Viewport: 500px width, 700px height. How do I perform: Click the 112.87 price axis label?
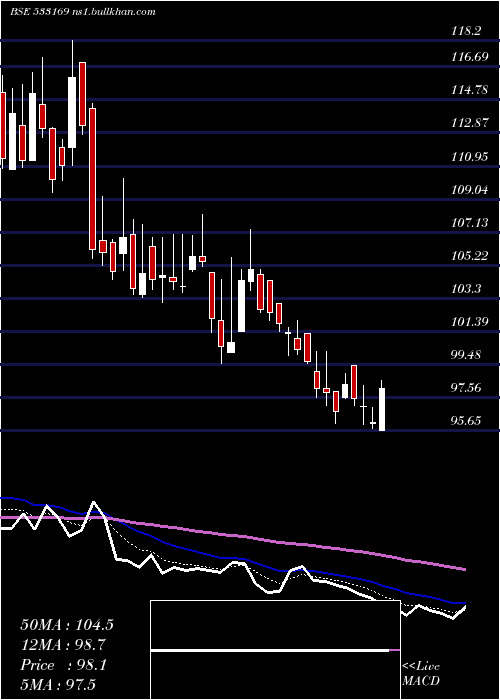tap(469, 123)
